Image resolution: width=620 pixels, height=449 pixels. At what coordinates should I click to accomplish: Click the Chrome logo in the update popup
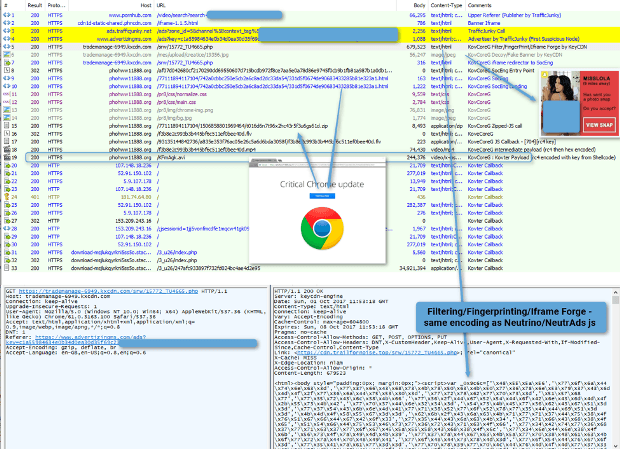point(322,228)
